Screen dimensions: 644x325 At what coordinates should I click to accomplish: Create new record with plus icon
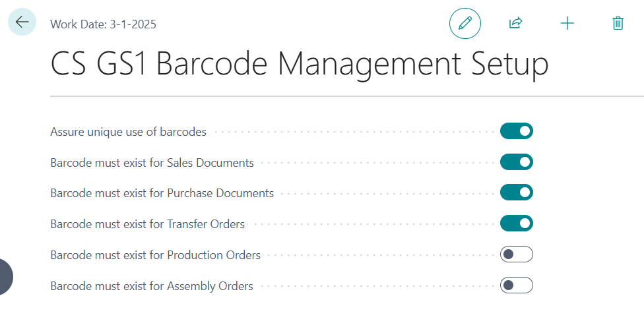coord(567,23)
